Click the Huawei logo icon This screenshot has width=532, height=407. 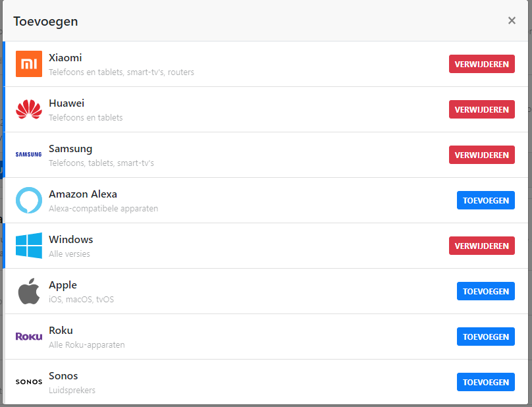[29, 109]
